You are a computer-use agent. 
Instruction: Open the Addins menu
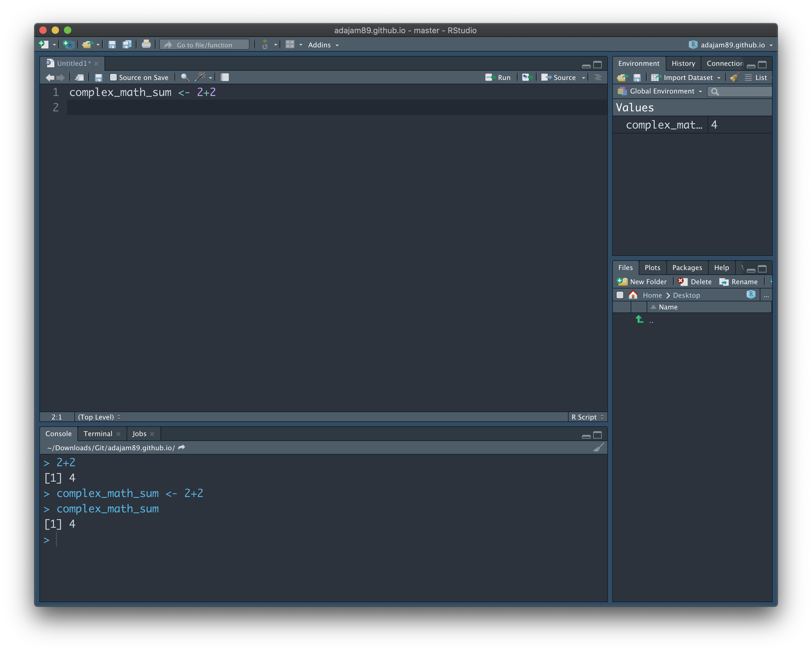323,45
